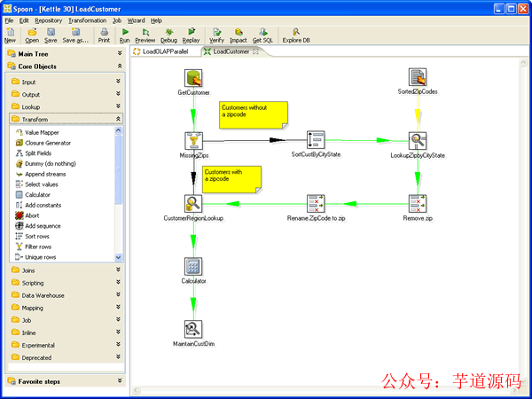Click Transform list scrollbar down arrow
Viewport: 532px width, 399px height.
coord(118,257)
